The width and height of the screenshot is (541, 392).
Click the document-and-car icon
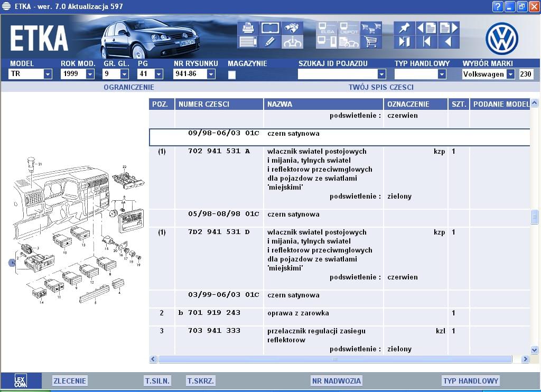(349, 42)
